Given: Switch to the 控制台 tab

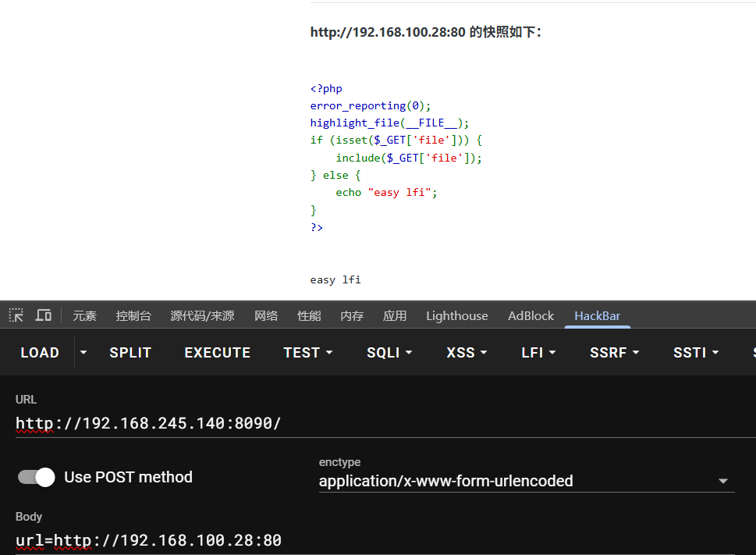Looking at the screenshot, I should coord(133,315).
